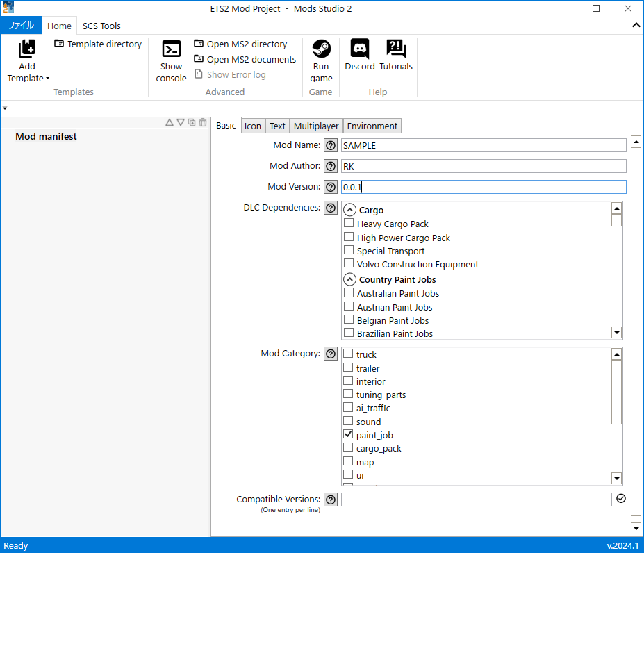Click help icon next to Mod Category
Image resolution: width=644 pixels, height=660 pixels.
(x=331, y=354)
